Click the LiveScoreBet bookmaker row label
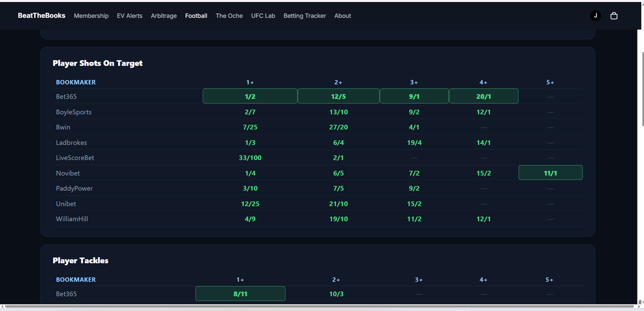The image size is (644, 311). (x=75, y=158)
